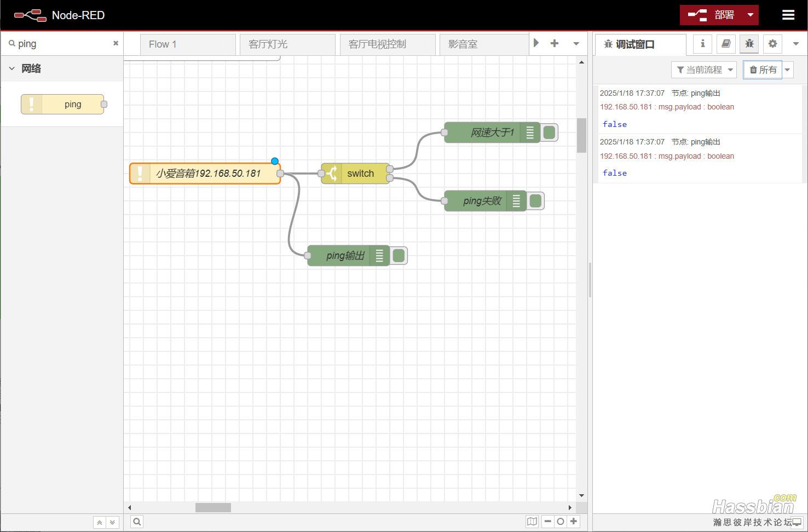Screen dimensions: 808x532
Task: Select the switch node
Action: click(355, 174)
